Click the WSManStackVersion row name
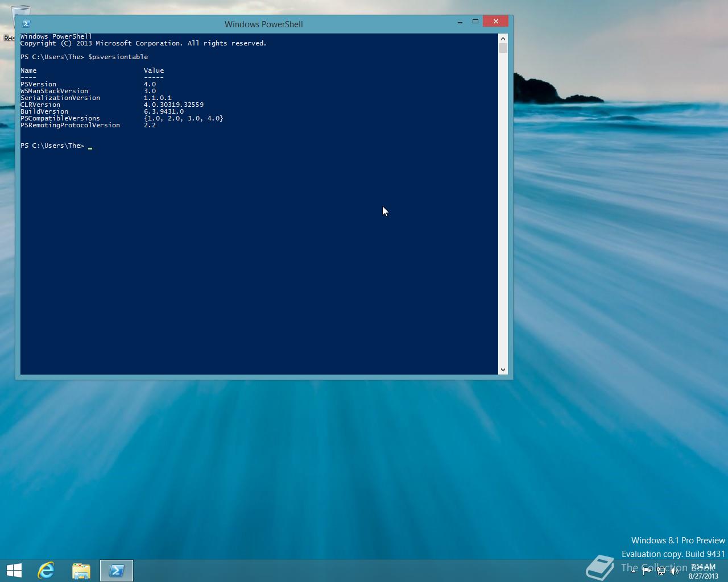 click(x=54, y=91)
